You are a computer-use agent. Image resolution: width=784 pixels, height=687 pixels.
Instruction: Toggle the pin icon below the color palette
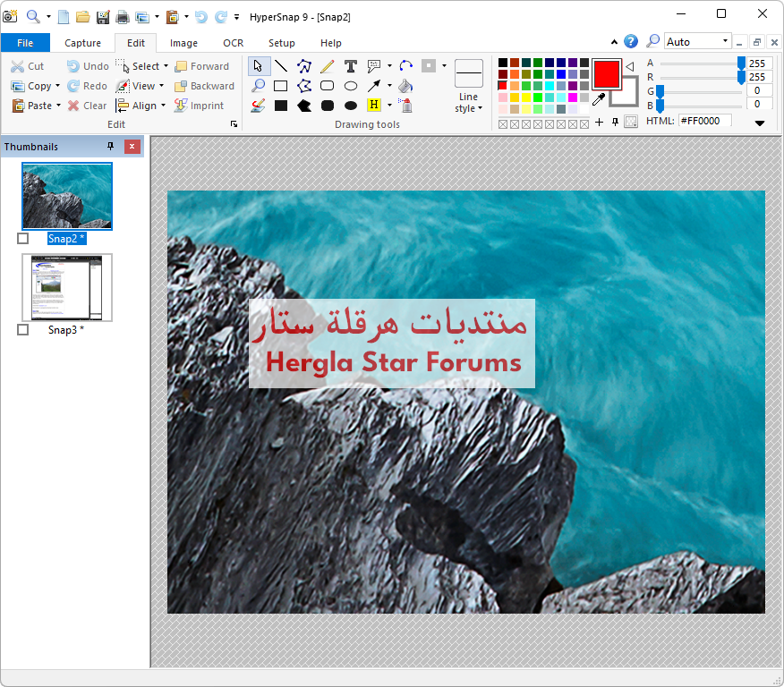click(x=616, y=122)
